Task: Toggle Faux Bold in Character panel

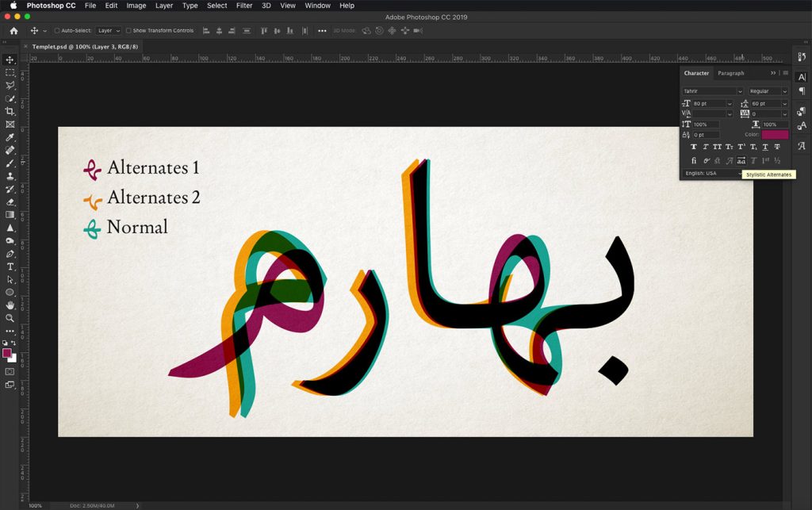Action: tap(694, 147)
